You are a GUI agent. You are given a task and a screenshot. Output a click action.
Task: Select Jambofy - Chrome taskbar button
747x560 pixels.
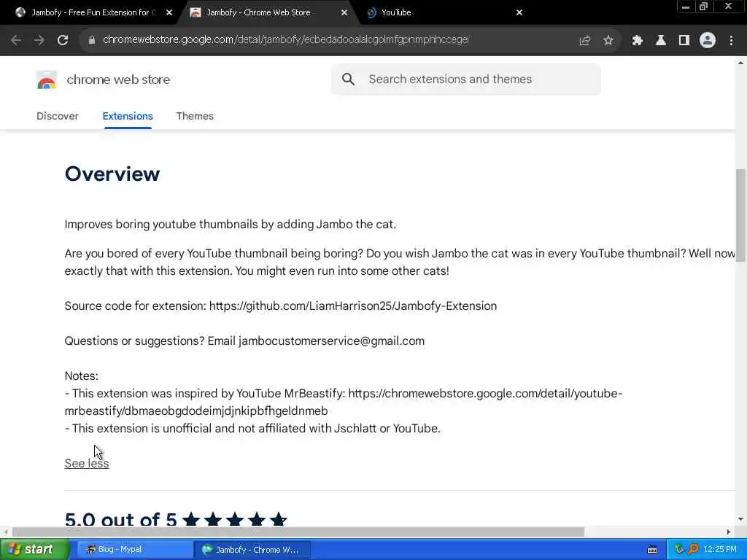[x=252, y=550]
